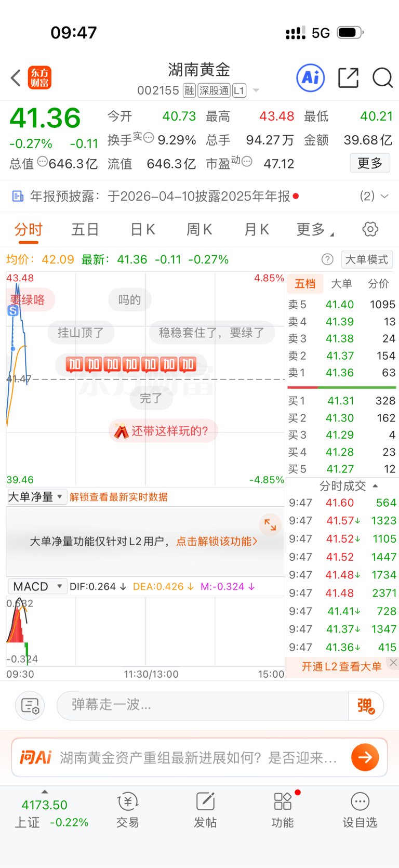Open the 交易 trade icon
The height and width of the screenshot is (868, 399).
coord(127,810)
